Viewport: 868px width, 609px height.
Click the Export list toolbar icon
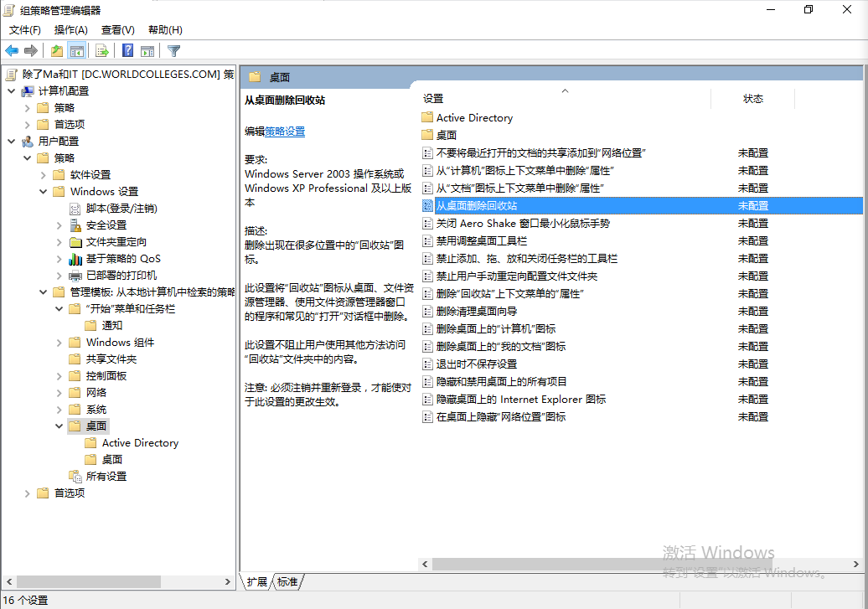coord(102,51)
